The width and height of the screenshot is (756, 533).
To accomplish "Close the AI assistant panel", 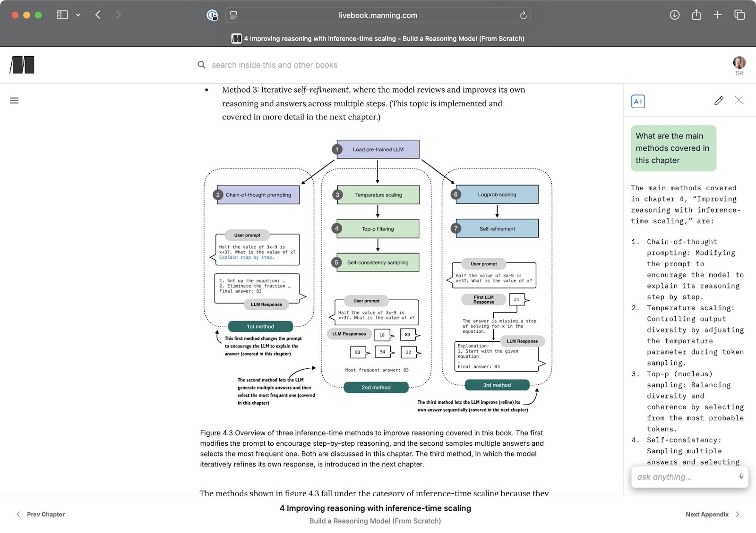I will coord(739,100).
